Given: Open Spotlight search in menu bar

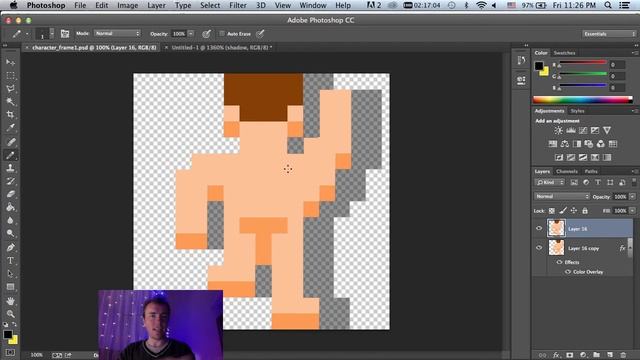Looking at the screenshot, I should tap(608, 5).
